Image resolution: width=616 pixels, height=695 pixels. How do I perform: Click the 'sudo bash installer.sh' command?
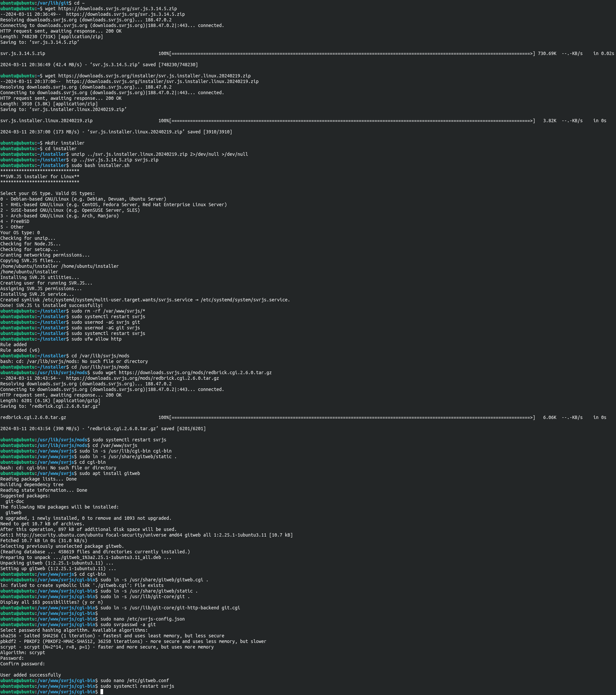pyautogui.click(x=100, y=165)
